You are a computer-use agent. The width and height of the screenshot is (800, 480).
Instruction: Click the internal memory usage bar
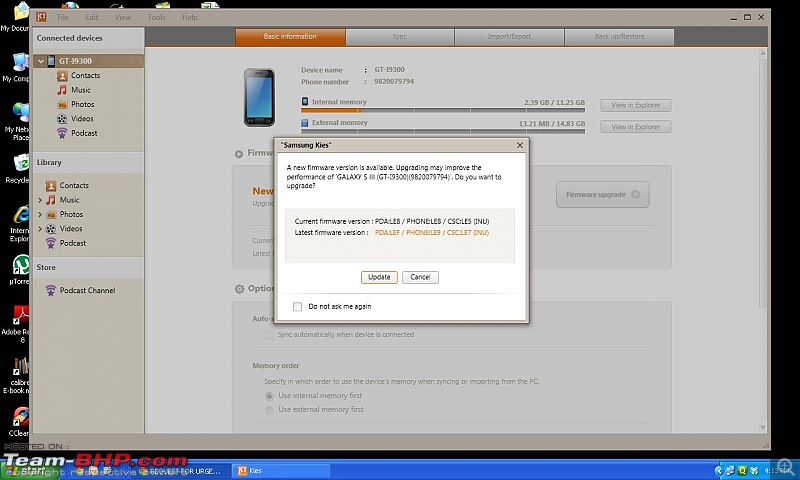pyautogui.click(x=443, y=110)
